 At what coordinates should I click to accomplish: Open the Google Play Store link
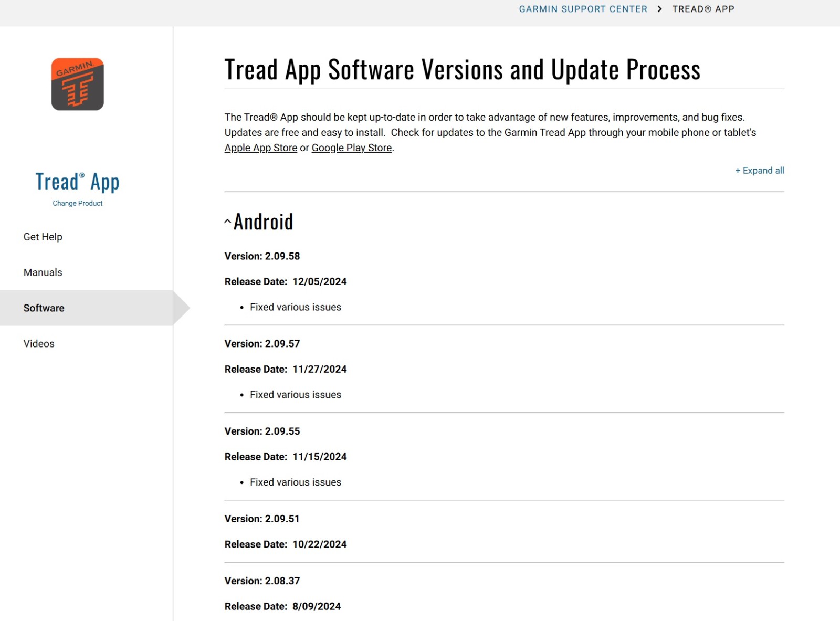352,148
